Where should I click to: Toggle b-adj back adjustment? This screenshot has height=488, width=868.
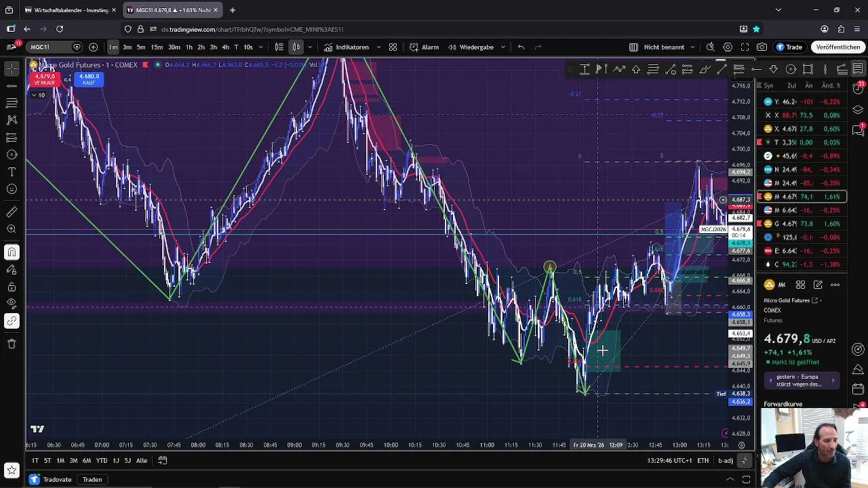(x=726, y=461)
